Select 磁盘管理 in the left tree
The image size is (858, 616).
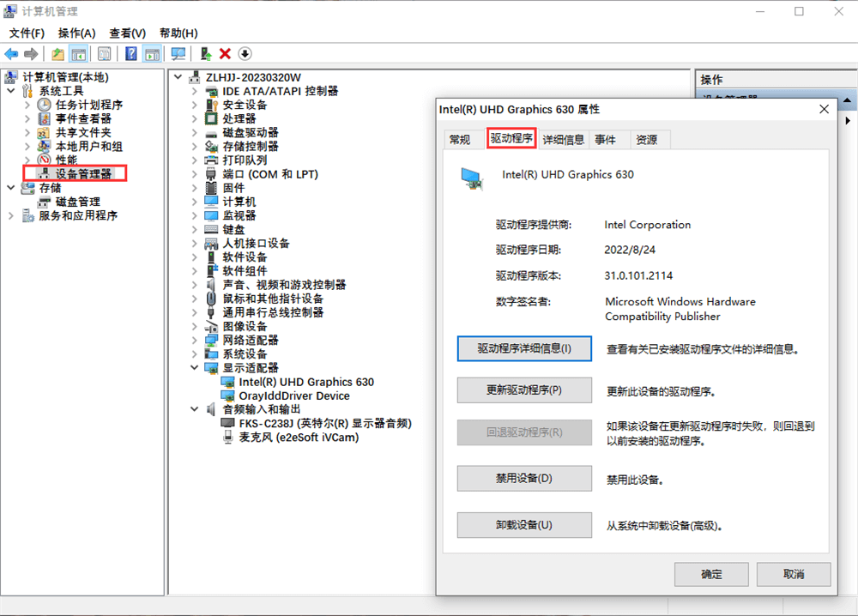78,202
